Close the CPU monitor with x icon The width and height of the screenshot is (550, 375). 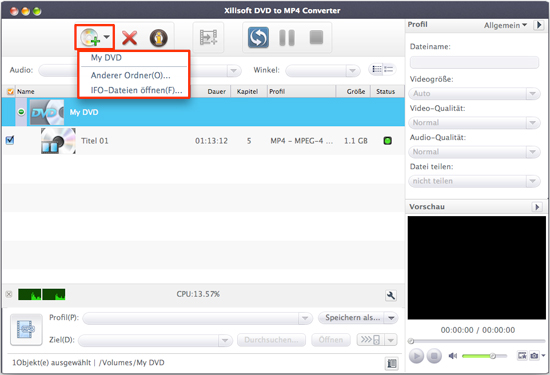tap(9, 294)
